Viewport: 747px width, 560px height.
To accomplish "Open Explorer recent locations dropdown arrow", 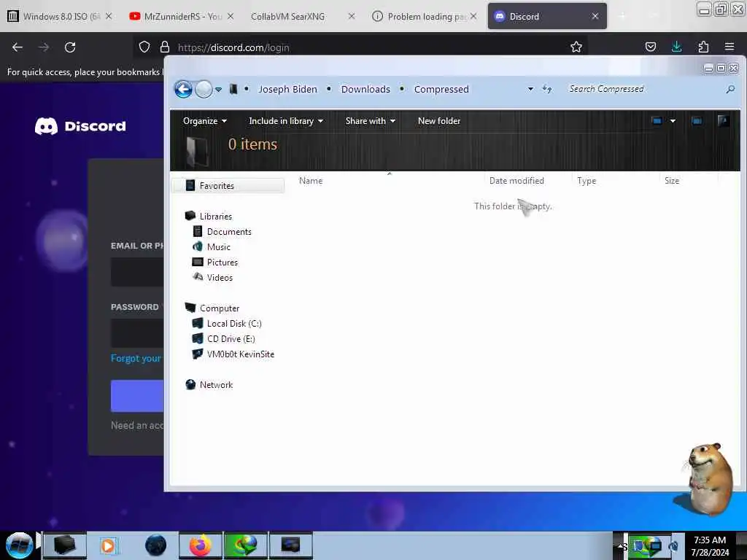I will (x=218, y=90).
